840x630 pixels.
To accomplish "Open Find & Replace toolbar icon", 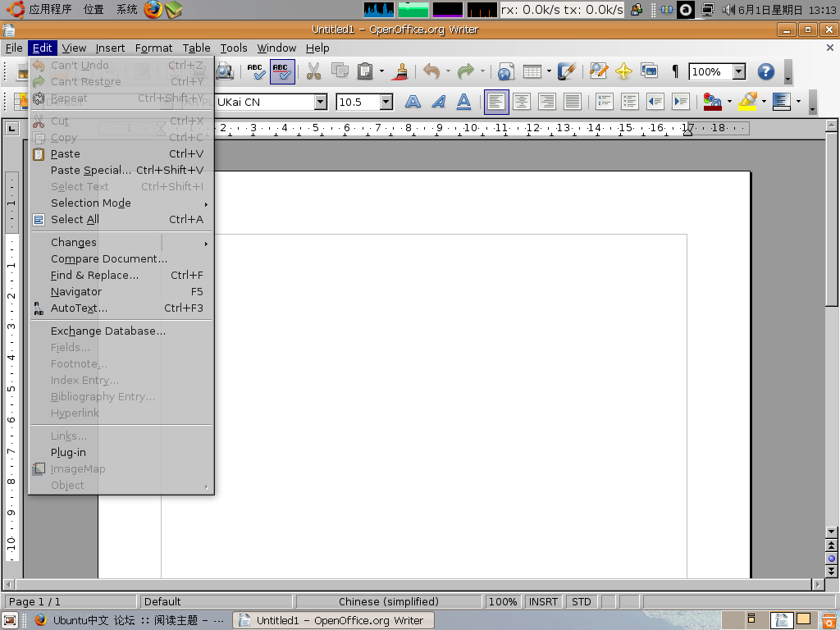I will (x=598, y=72).
